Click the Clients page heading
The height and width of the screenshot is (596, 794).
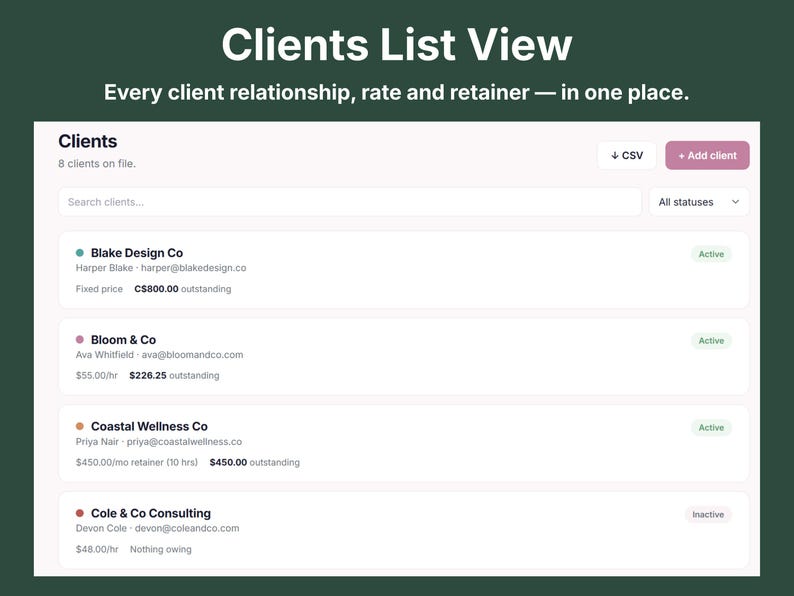pos(88,141)
